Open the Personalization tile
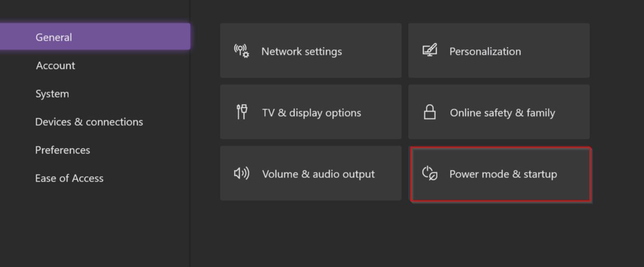 (x=499, y=51)
